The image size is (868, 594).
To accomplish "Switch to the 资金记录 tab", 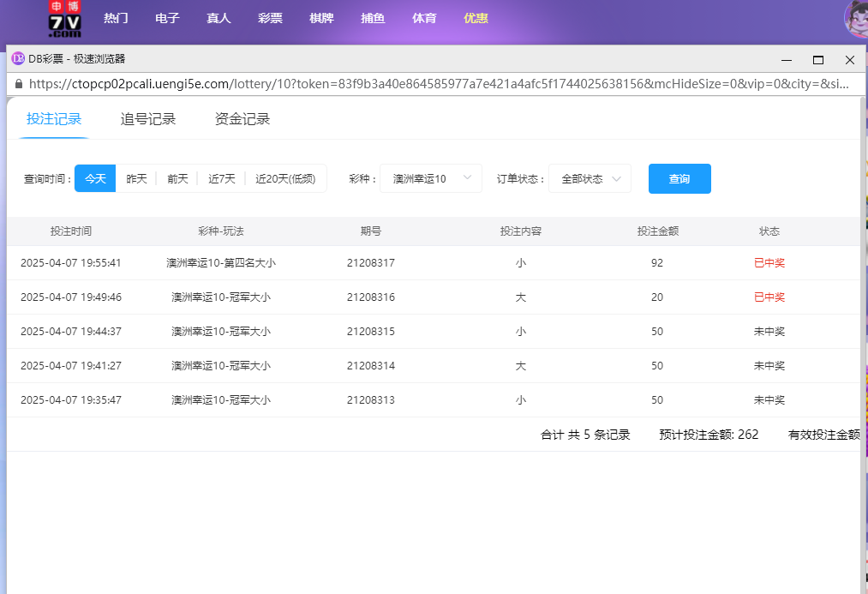I will [242, 119].
